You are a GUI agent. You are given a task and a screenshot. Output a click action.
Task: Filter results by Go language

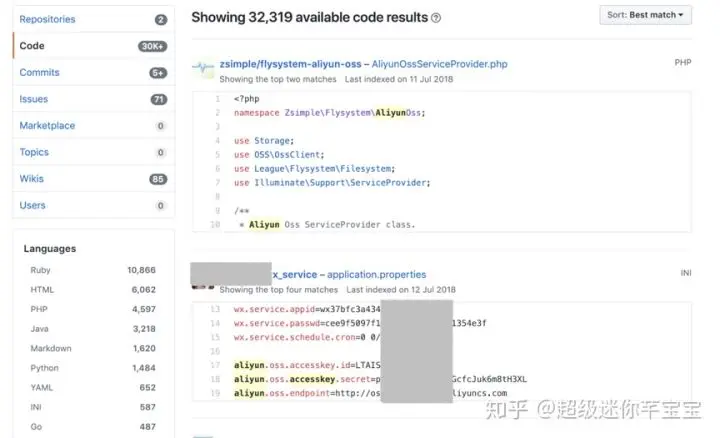click(x=37, y=426)
